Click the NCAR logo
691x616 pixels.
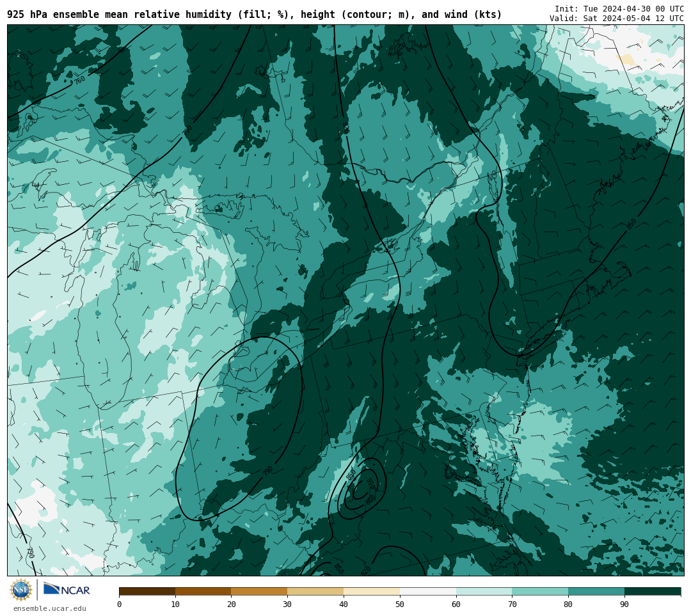tap(67, 589)
